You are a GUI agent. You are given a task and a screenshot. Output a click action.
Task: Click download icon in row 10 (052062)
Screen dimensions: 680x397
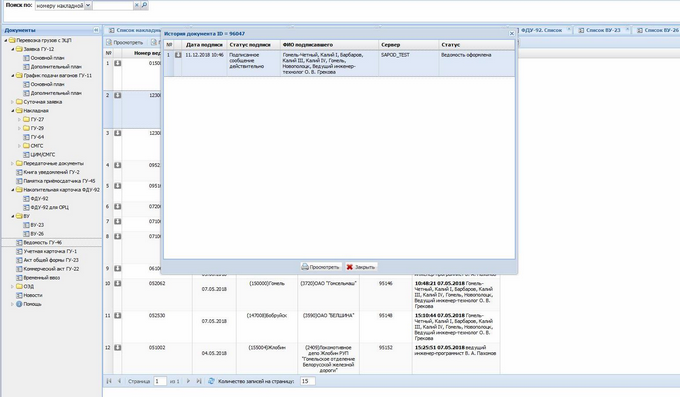pos(118,283)
